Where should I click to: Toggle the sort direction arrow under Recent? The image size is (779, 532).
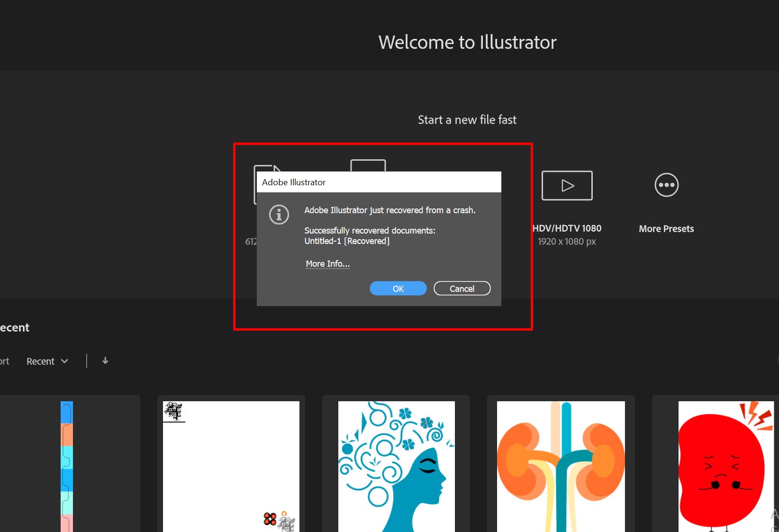[105, 361]
